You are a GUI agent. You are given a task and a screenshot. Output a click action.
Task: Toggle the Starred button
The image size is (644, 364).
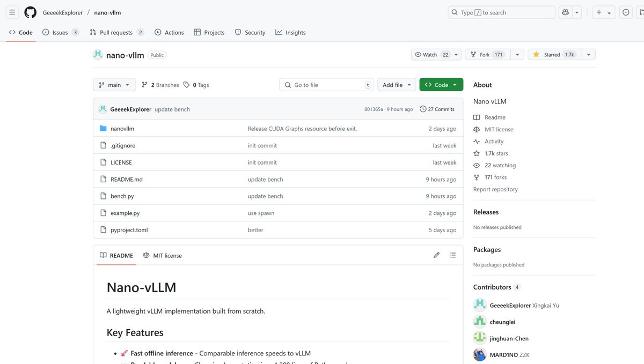(x=554, y=55)
